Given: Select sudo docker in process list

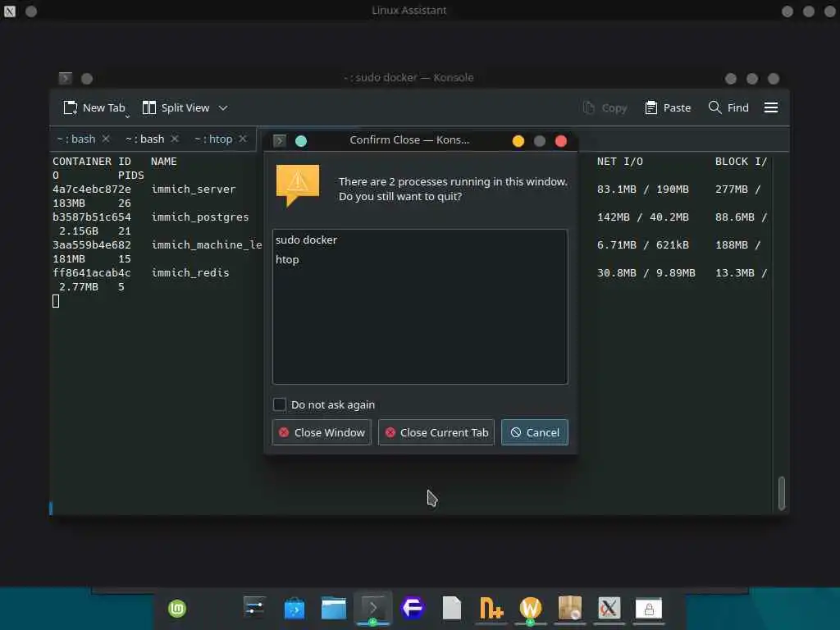Looking at the screenshot, I should (307, 240).
